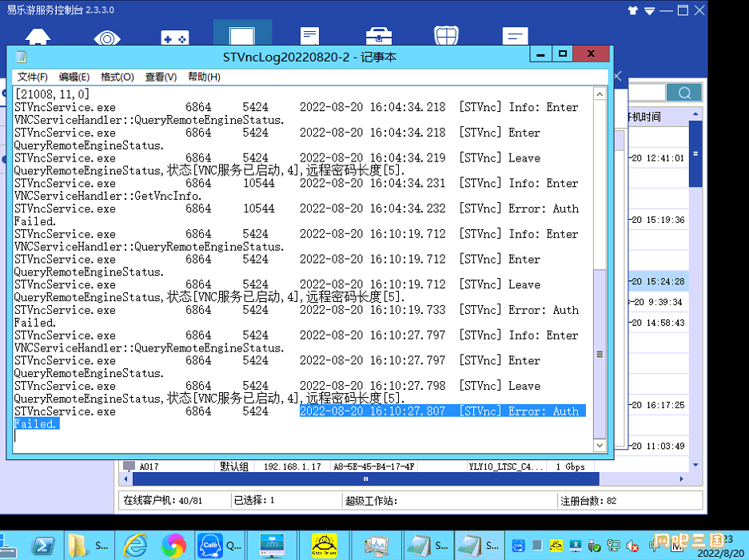
Task: Open the gamepad games icon in console toolbar
Action: coord(175,38)
